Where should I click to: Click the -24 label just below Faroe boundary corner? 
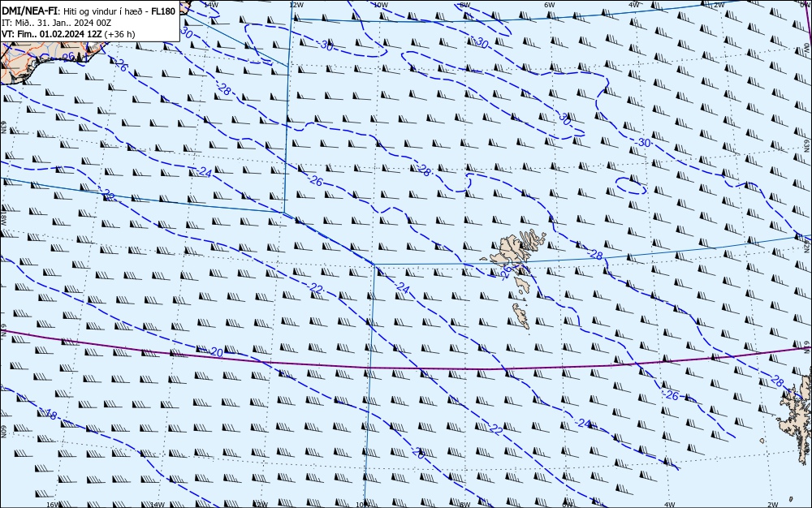[403, 289]
